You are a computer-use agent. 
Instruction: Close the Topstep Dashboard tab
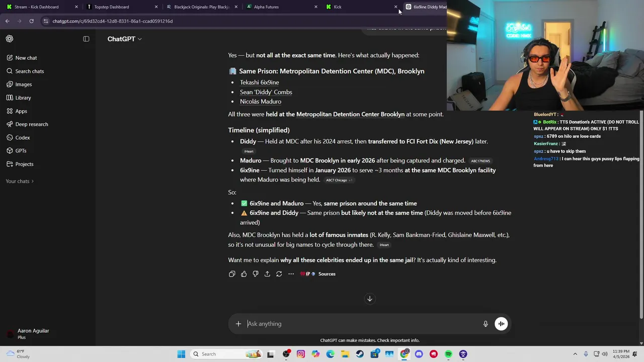pos(156,7)
